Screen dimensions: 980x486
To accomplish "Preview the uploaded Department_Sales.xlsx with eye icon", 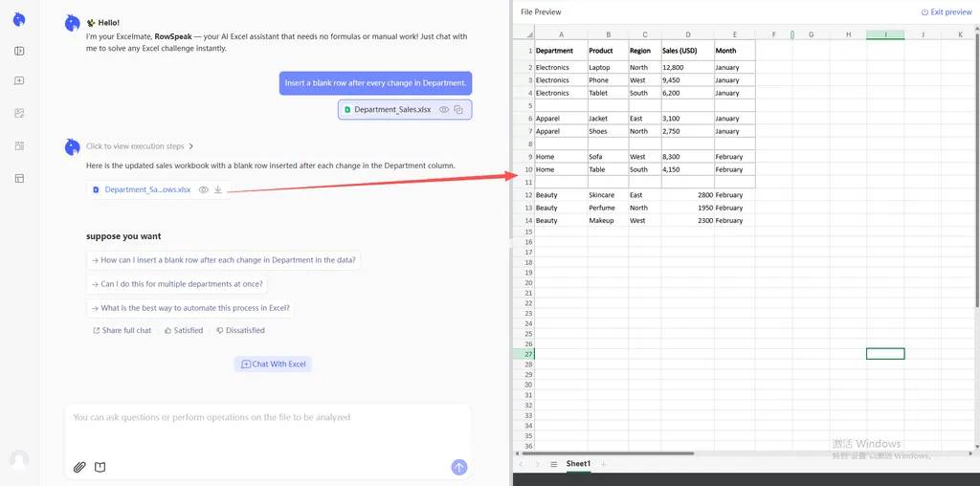I will coord(444,110).
